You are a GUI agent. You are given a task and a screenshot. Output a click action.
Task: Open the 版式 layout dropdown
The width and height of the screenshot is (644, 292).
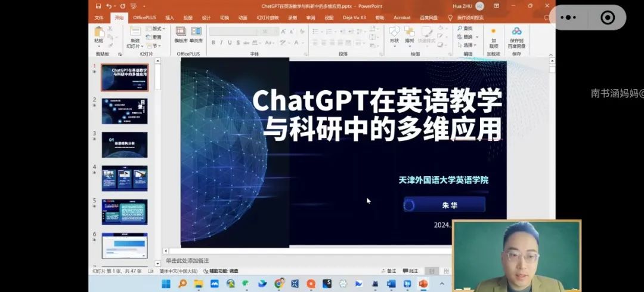(x=156, y=29)
